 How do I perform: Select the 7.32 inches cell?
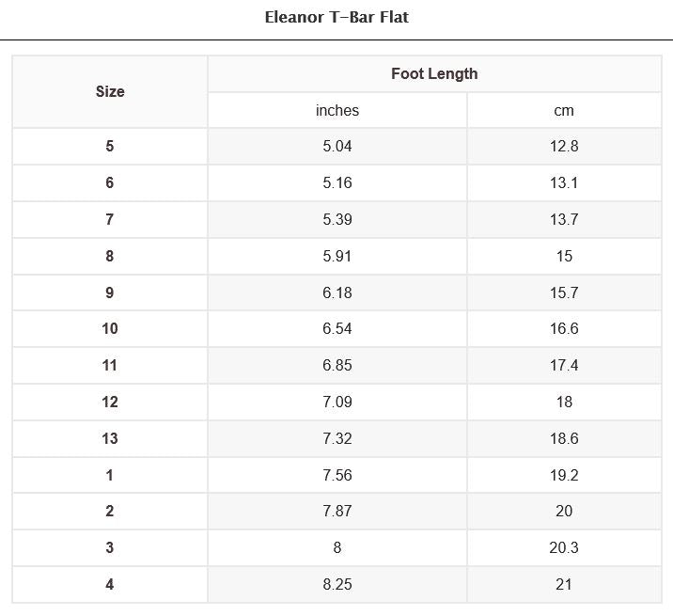[337, 438]
